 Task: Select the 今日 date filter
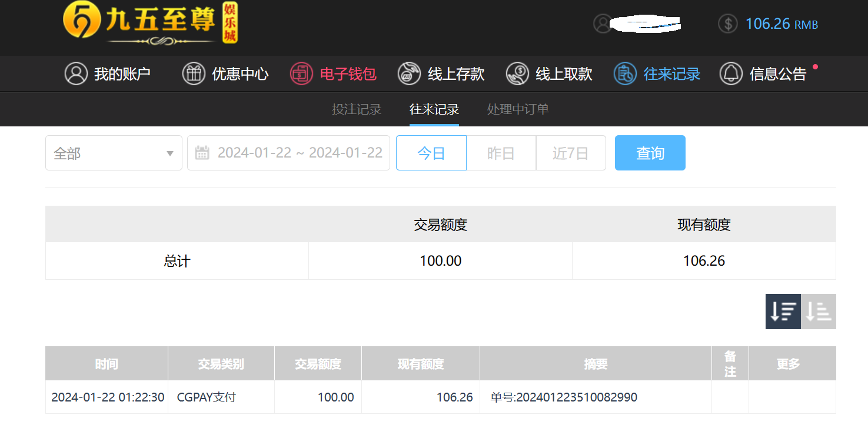pyautogui.click(x=431, y=153)
